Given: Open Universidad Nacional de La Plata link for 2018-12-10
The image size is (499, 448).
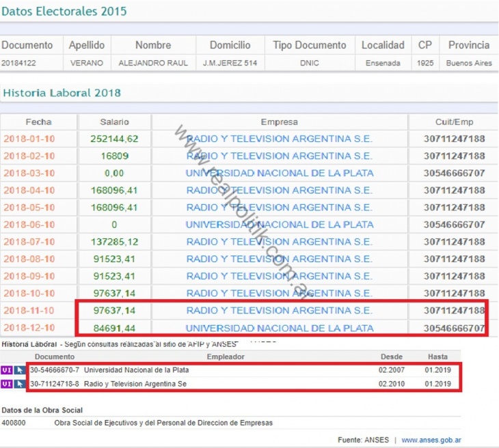Looking at the screenshot, I should point(280,328).
